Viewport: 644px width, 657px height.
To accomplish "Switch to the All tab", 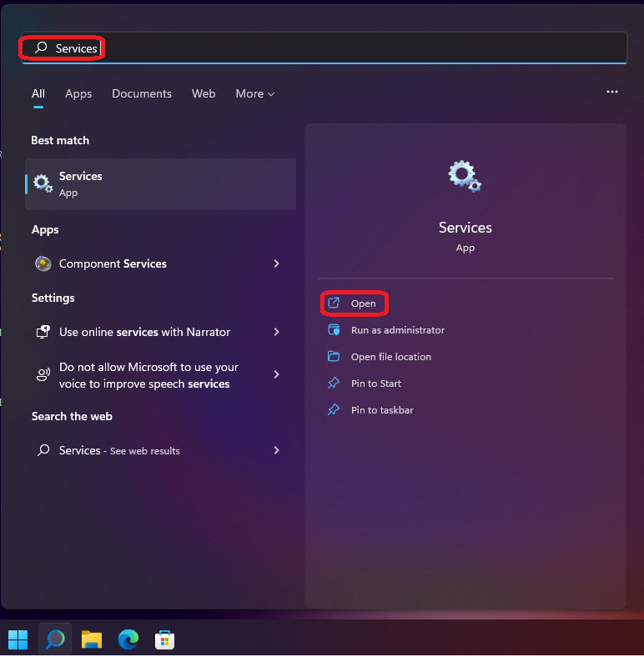I will click(38, 94).
